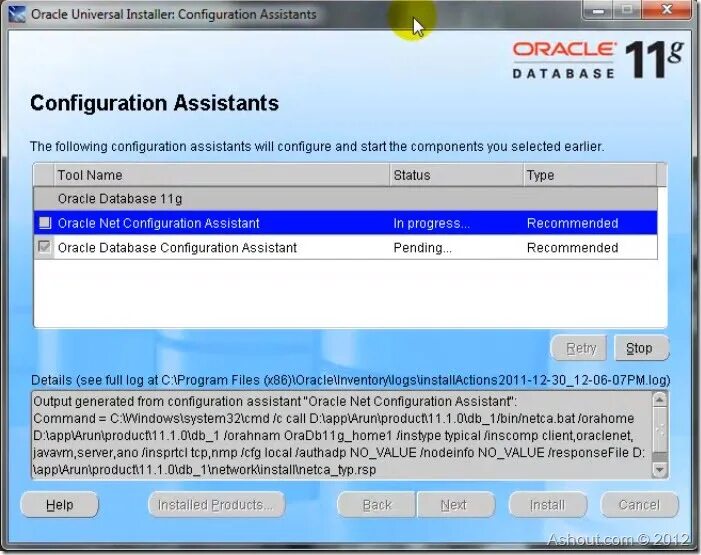Toggle Oracle Database Configuration Assistant checkbox
The width and height of the screenshot is (701, 555).
[x=44, y=247]
